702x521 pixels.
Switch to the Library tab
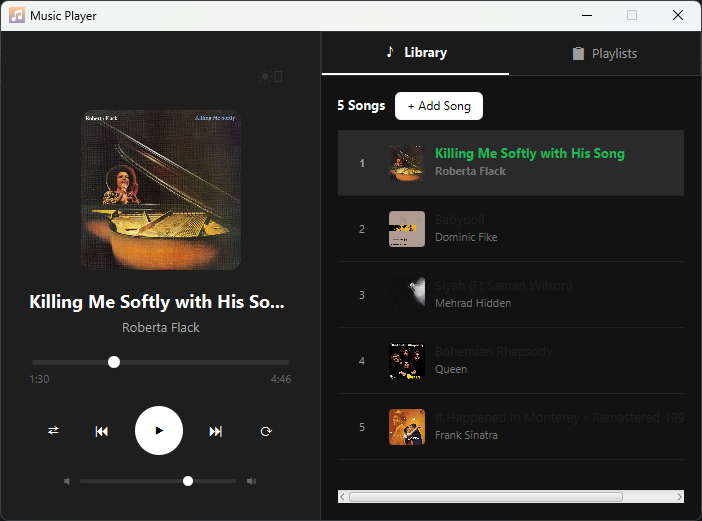(x=415, y=53)
